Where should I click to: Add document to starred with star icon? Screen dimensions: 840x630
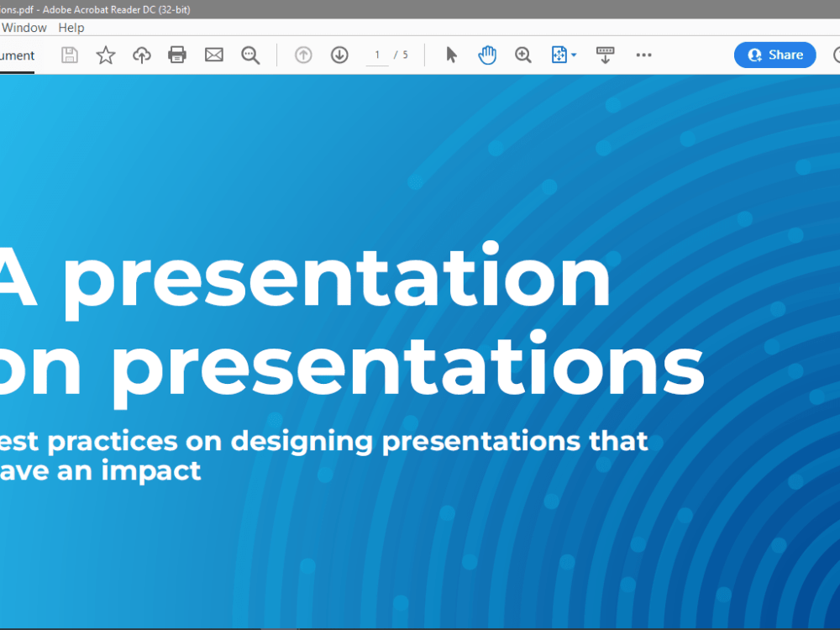(106, 55)
